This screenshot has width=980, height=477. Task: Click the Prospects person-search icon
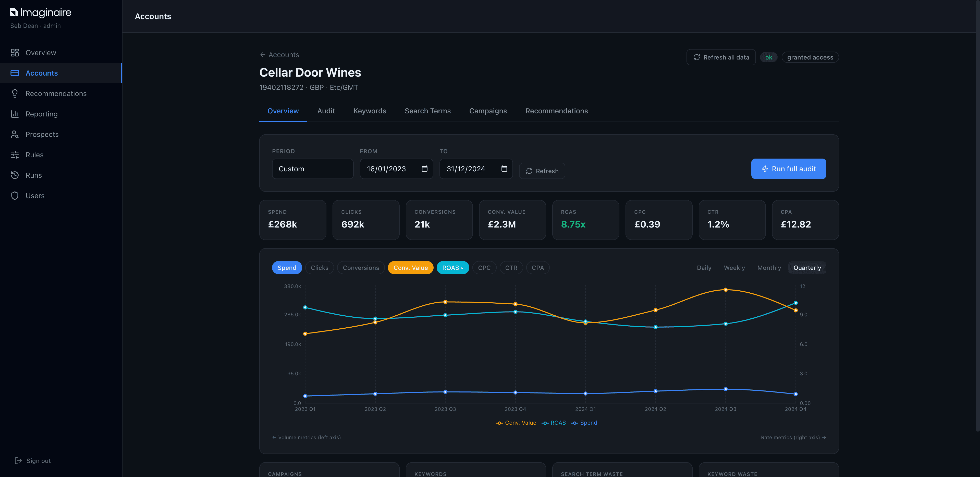pyautogui.click(x=15, y=134)
